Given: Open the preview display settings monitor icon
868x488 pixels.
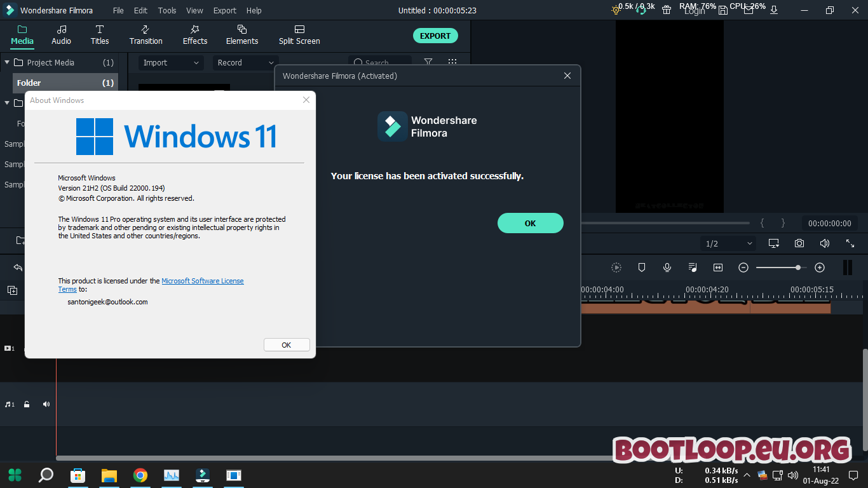Looking at the screenshot, I should point(774,243).
